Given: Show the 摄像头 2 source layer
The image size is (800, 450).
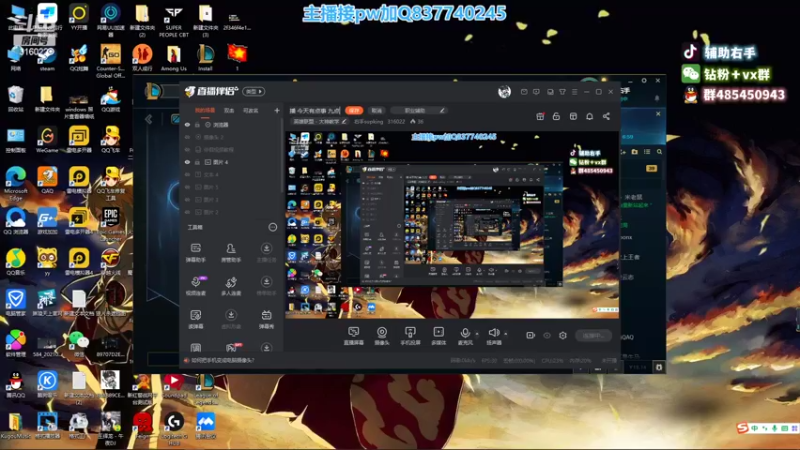Looking at the screenshot, I should [187, 137].
